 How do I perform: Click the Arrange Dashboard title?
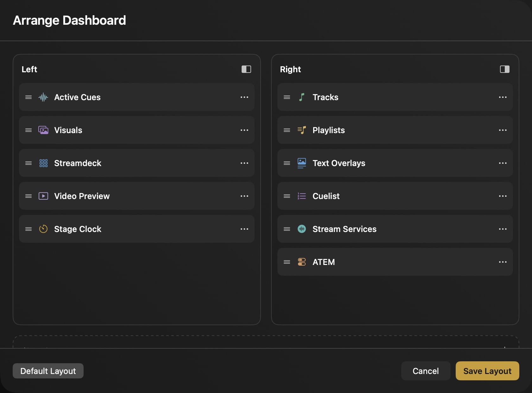(69, 20)
